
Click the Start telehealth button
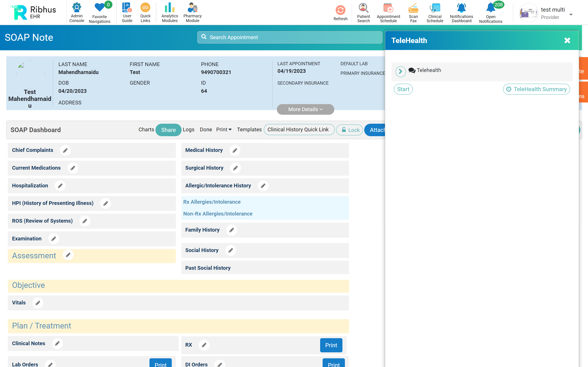point(403,89)
